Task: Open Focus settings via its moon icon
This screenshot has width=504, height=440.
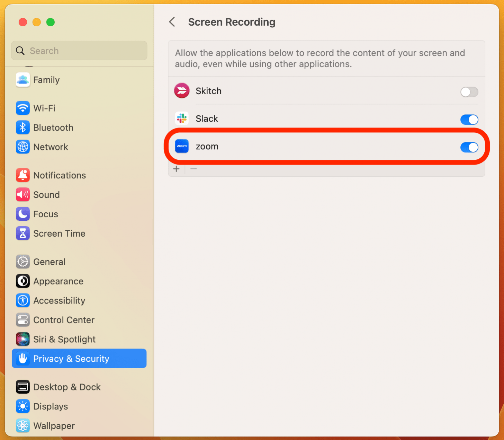Action: 22,214
